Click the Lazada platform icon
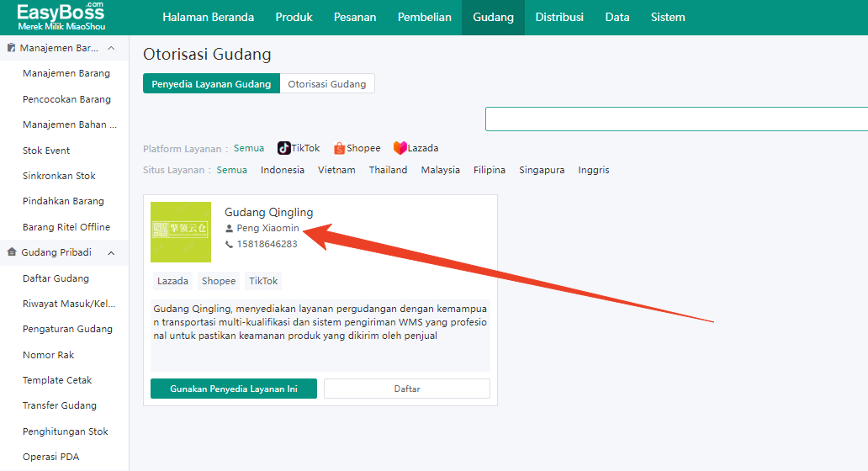 [x=400, y=148]
